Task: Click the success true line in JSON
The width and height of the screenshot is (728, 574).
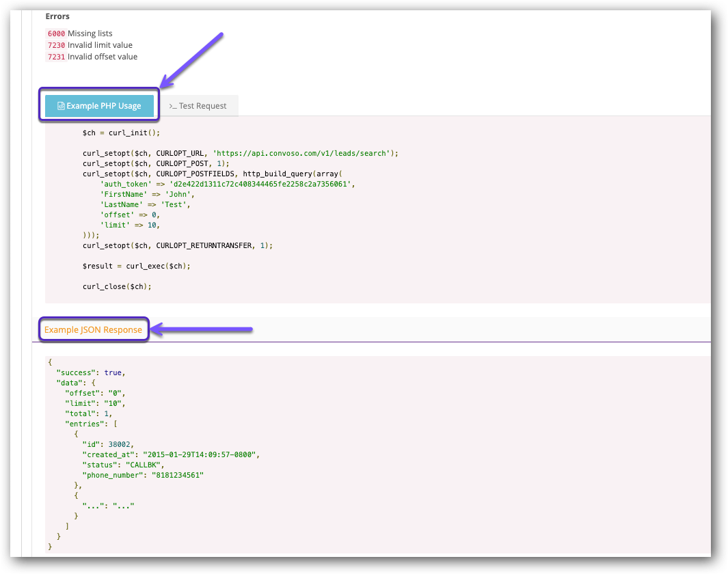Action: 90,372
